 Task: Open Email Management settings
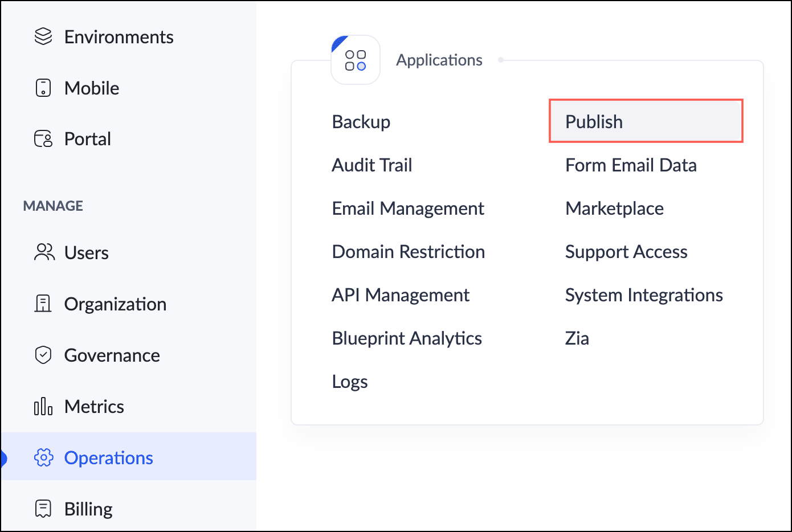pyautogui.click(x=408, y=208)
